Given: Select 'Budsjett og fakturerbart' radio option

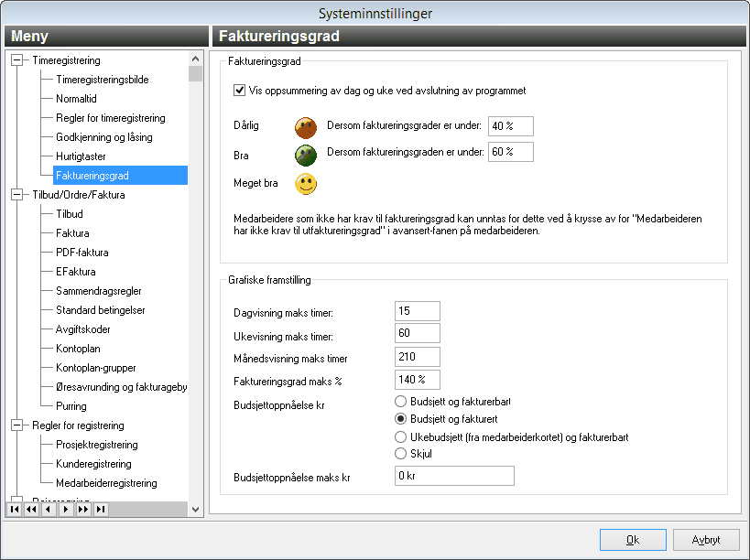Looking at the screenshot, I should pos(400,402).
